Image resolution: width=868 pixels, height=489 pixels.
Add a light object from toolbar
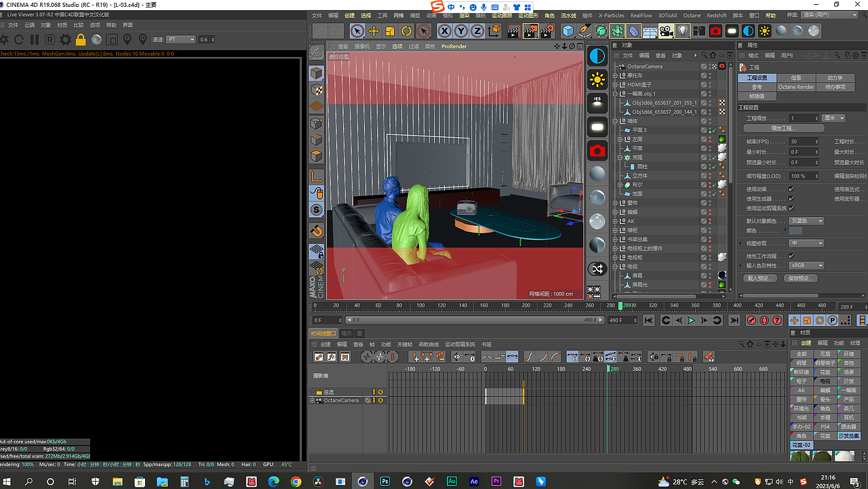pyautogui.click(x=682, y=31)
